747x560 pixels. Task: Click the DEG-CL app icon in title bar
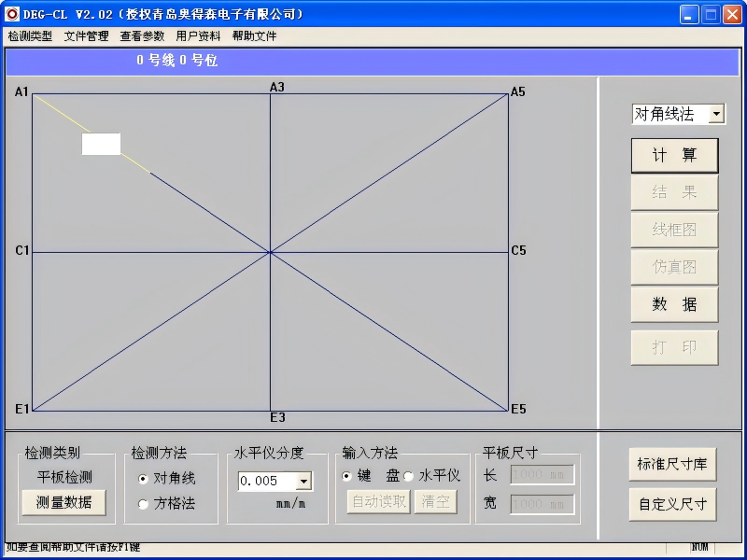(12, 14)
